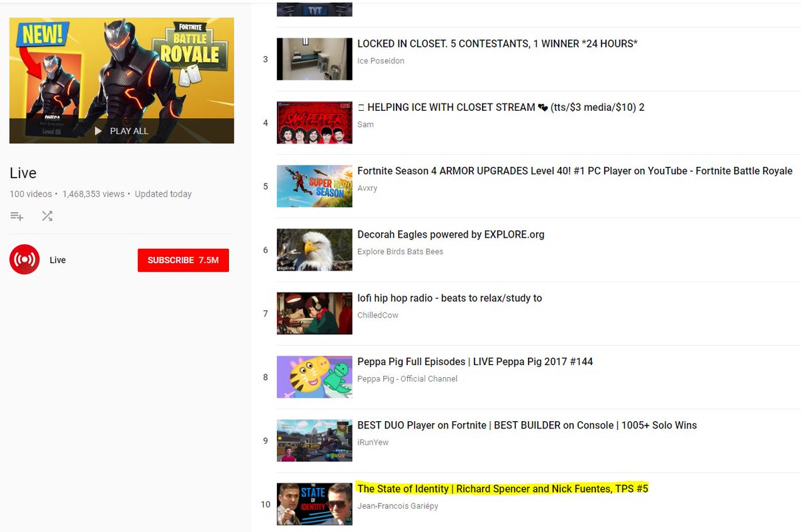Click the 100 videos count text
Image resolution: width=801 pixels, height=532 pixels.
pyautogui.click(x=31, y=194)
